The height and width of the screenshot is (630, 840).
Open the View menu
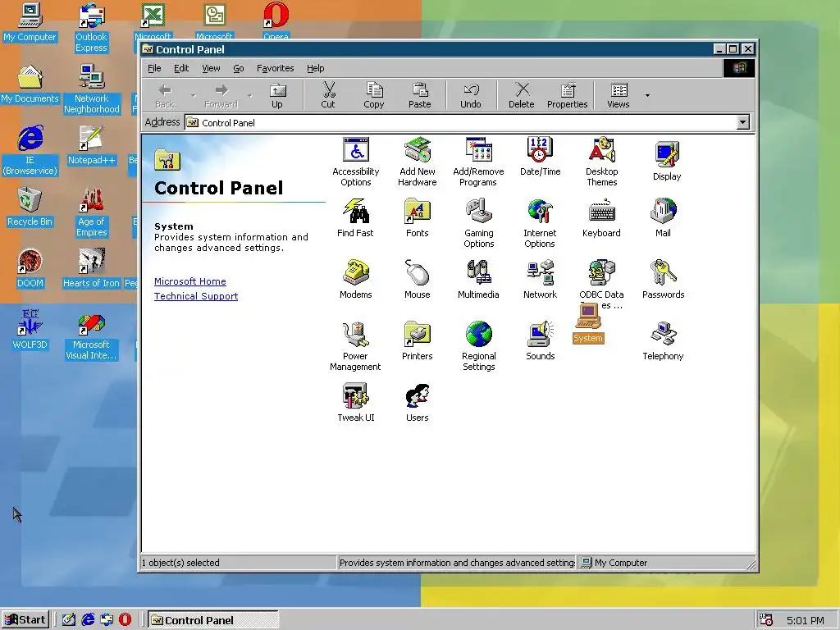click(211, 68)
